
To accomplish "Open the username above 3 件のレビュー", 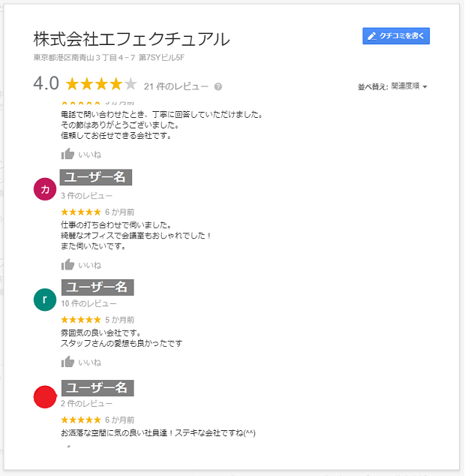I will [x=96, y=177].
